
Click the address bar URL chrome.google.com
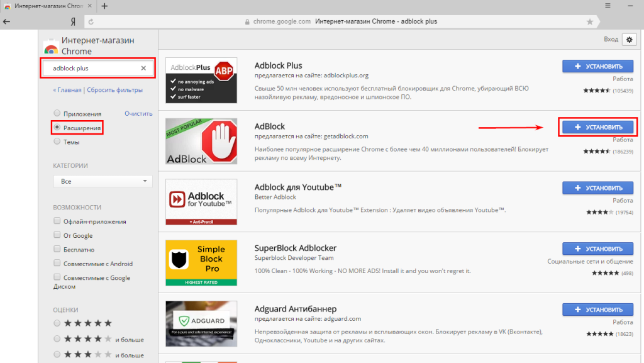click(282, 22)
